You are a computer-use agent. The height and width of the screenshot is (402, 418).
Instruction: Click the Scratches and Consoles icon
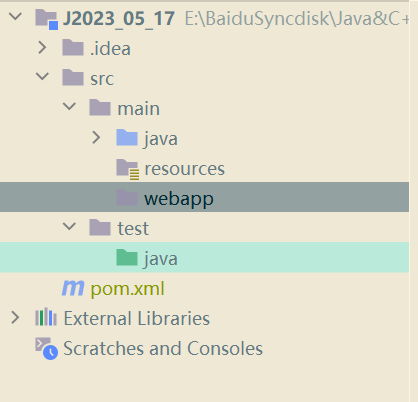(x=47, y=349)
